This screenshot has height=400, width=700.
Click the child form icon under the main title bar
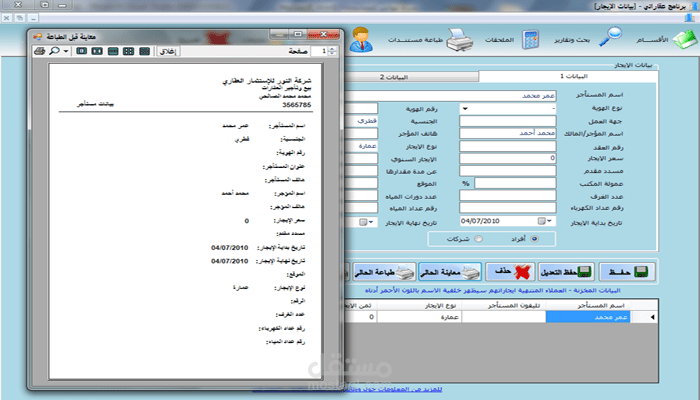[690, 18]
